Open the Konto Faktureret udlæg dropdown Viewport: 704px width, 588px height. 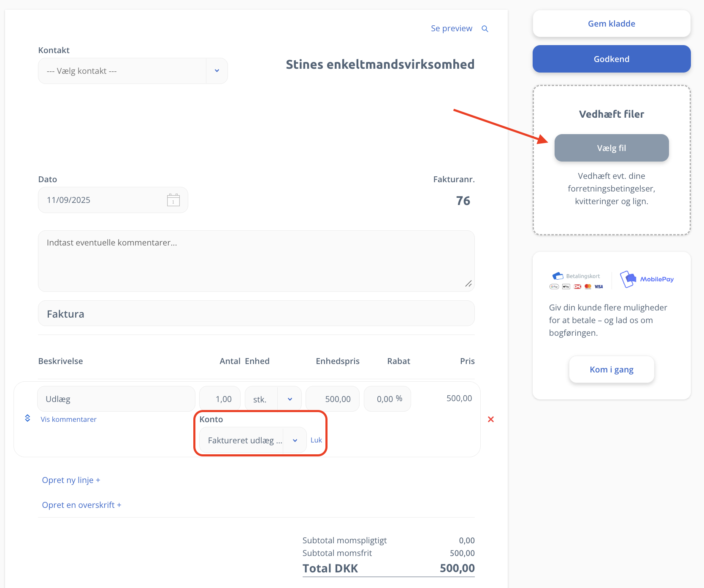tap(253, 440)
